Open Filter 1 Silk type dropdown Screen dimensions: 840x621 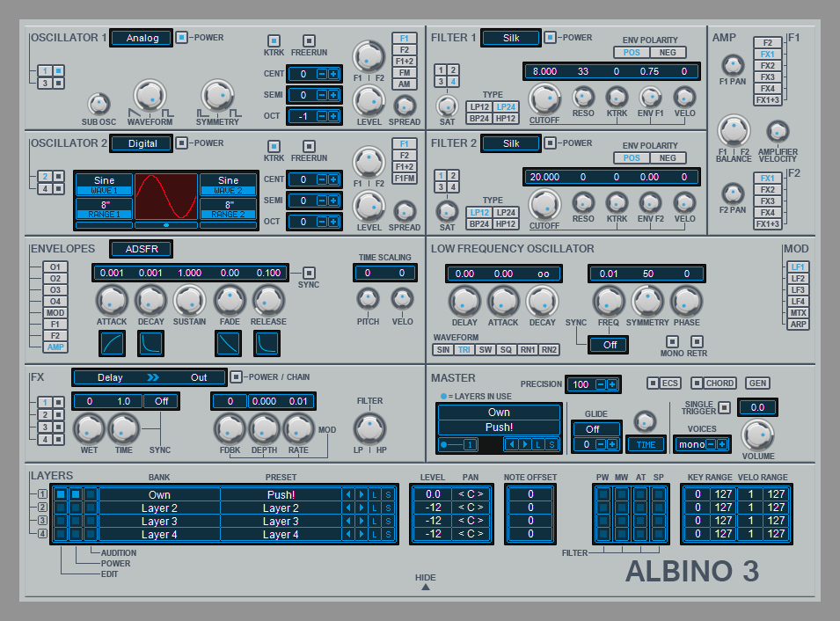tap(510, 38)
